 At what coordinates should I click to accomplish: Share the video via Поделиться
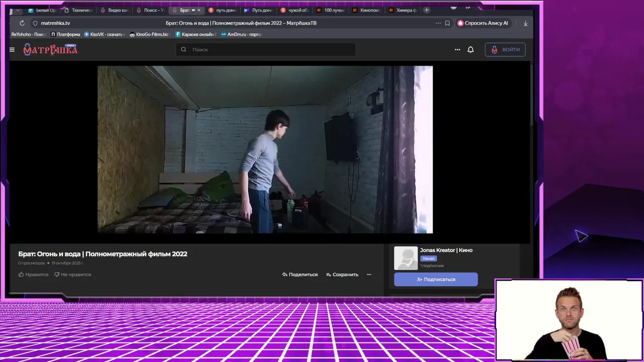300,275
